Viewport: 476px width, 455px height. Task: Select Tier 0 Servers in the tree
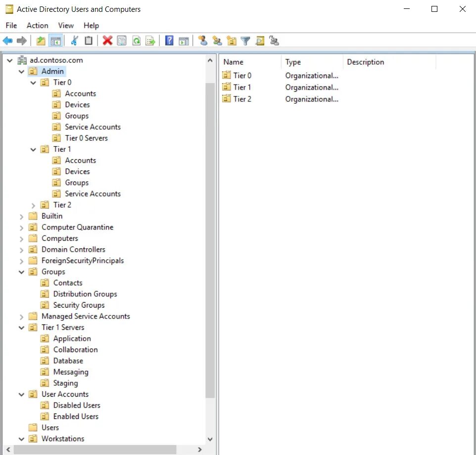[86, 138]
